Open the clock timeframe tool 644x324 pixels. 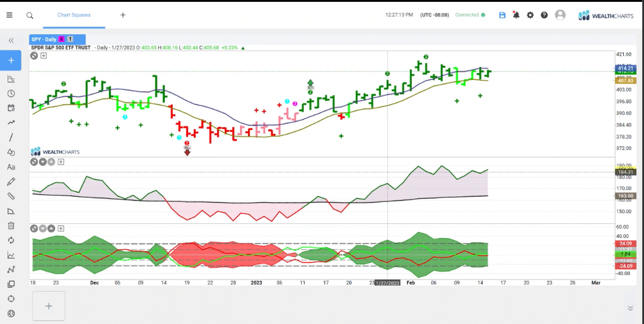(x=11, y=93)
